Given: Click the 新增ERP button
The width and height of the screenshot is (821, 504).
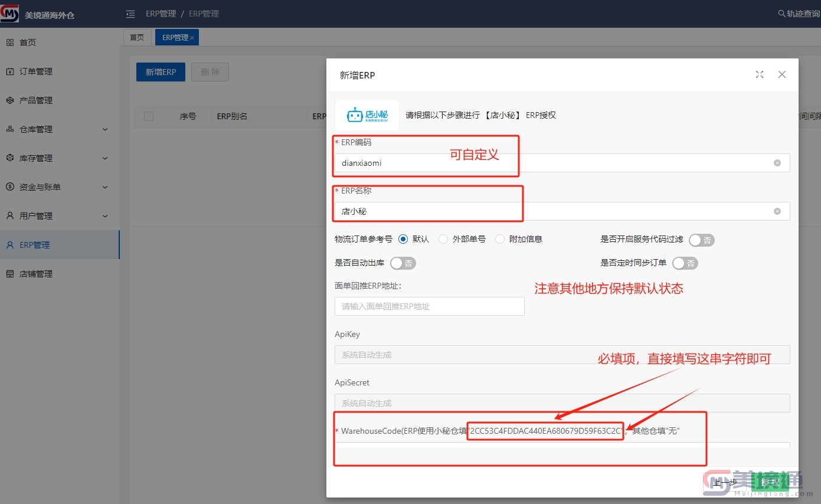Looking at the screenshot, I should (161, 72).
